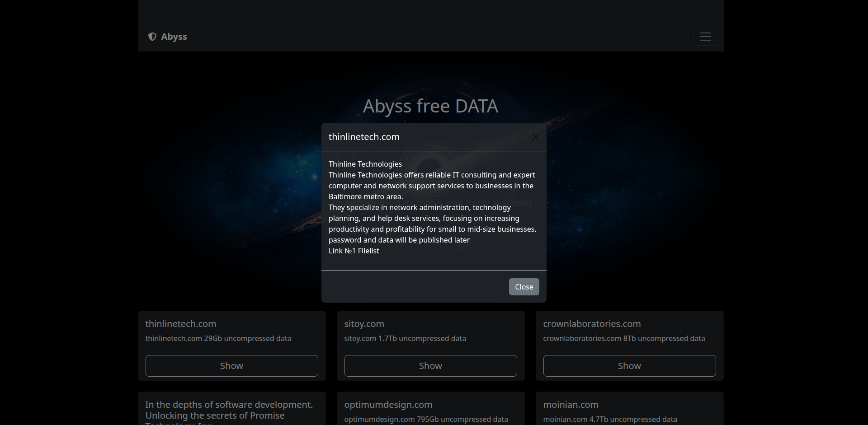The height and width of the screenshot is (425, 868).
Task: Click the Abyss shield logo icon
Action: 152,37
